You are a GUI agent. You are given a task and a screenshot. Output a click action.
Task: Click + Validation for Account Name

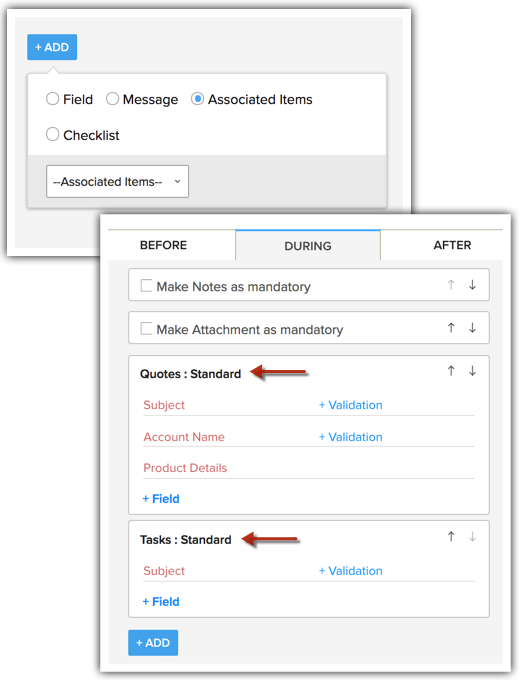[x=351, y=437]
